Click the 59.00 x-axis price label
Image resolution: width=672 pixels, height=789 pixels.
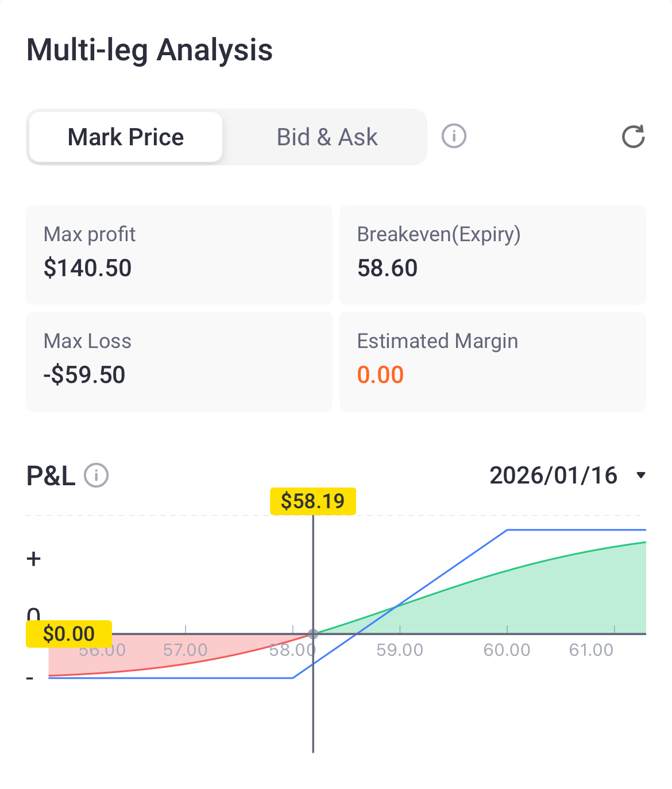pyautogui.click(x=400, y=650)
